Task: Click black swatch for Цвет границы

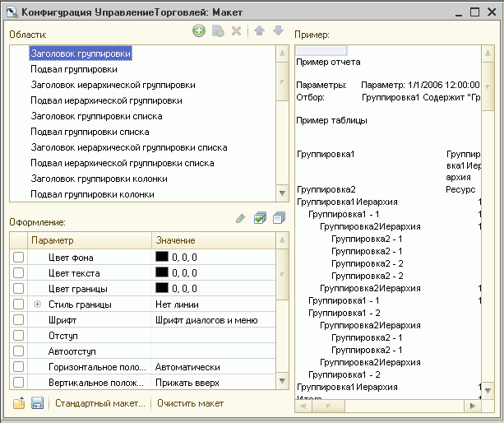Action: (x=162, y=288)
